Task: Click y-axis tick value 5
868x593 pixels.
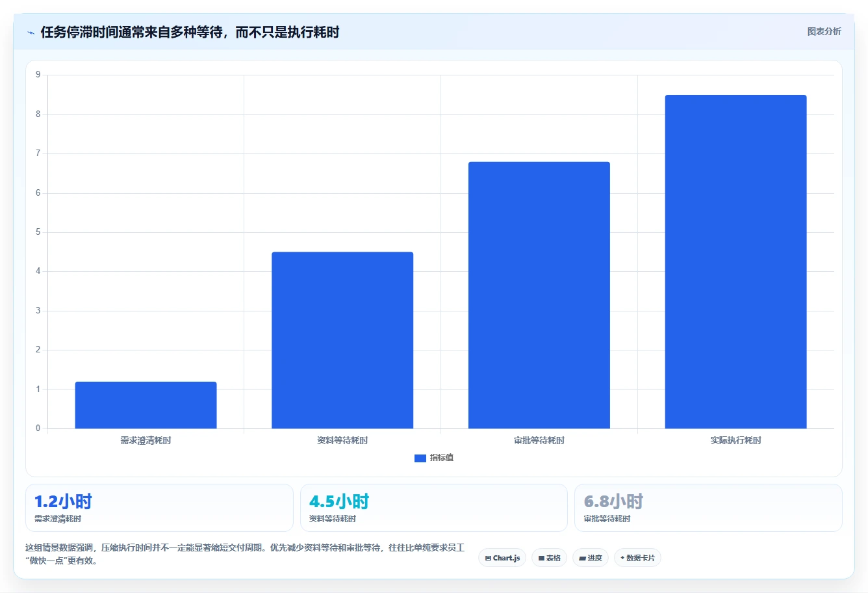Action: point(38,232)
